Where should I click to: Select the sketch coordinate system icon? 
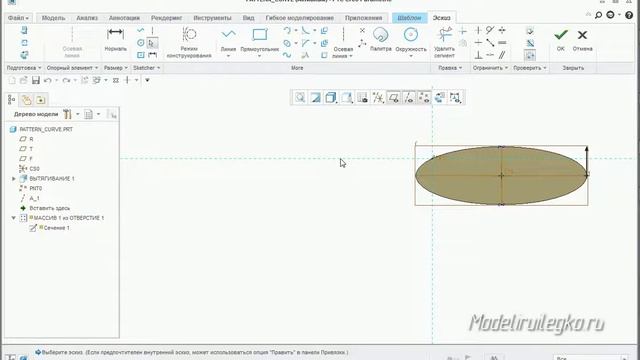coord(362,43)
